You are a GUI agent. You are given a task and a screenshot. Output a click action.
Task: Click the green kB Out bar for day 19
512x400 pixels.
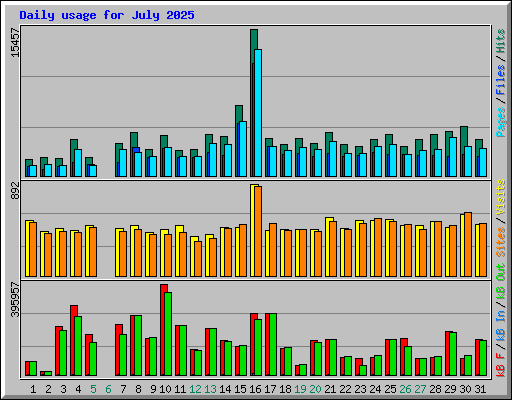(303, 370)
